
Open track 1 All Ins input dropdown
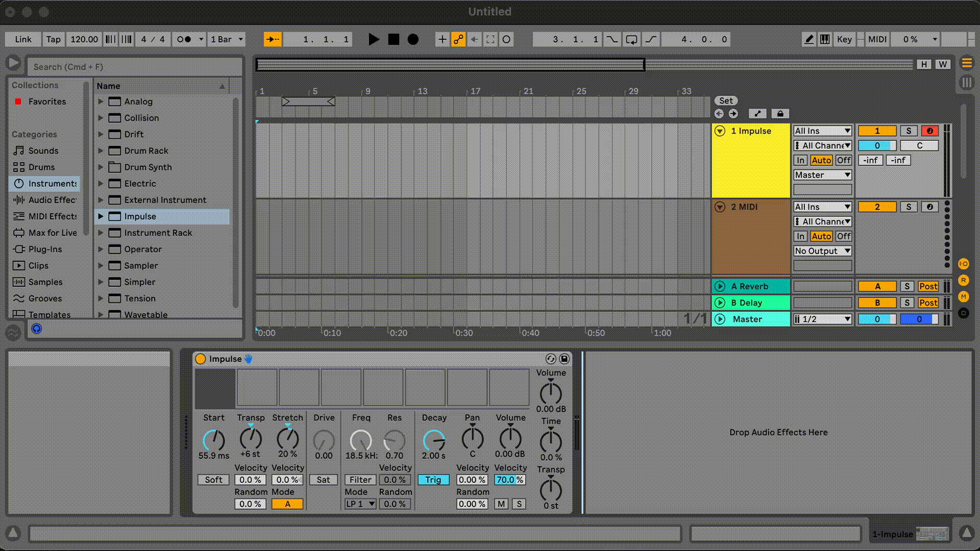click(823, 131)
